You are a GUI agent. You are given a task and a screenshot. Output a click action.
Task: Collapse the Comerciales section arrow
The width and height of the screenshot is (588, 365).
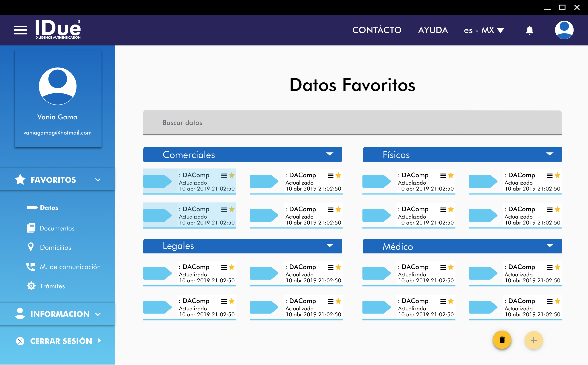click(x=330, y=154)
